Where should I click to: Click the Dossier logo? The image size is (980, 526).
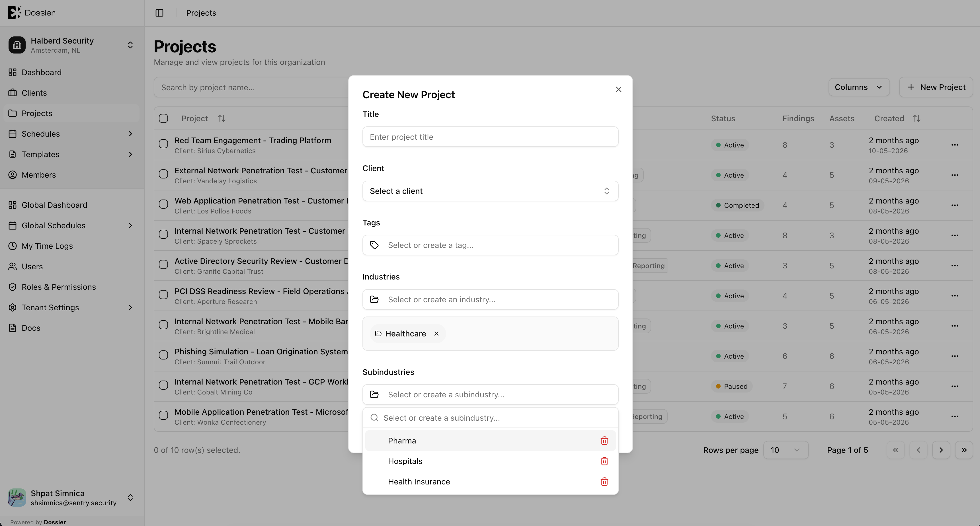click(x=32, y=13)
